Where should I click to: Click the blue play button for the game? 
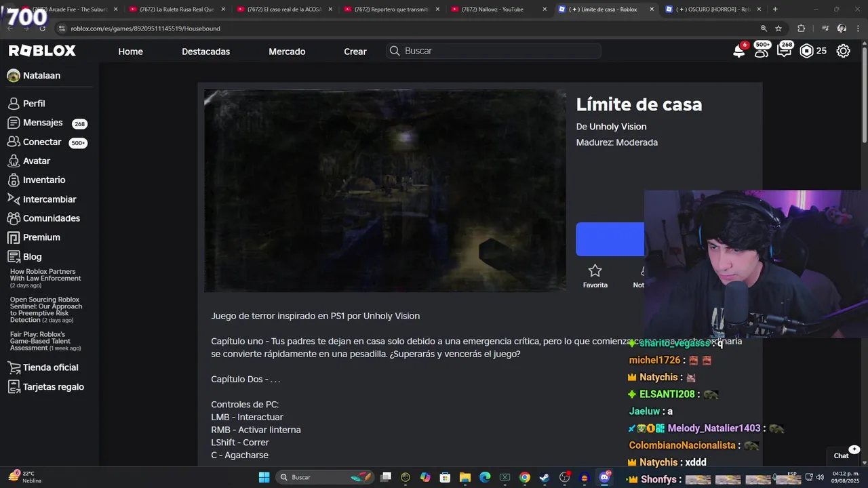tap(610, 239)
